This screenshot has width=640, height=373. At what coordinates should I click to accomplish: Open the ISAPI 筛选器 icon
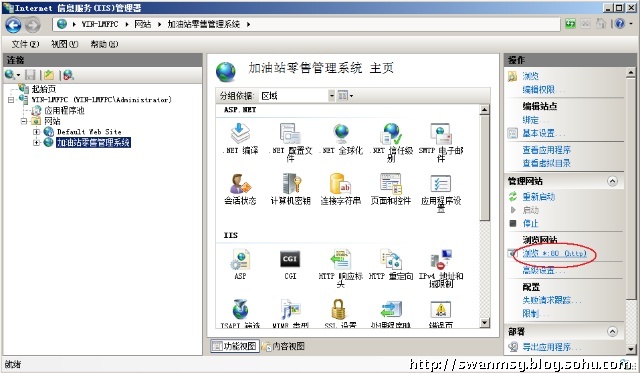pyautogui.click(x=240, y=309)
